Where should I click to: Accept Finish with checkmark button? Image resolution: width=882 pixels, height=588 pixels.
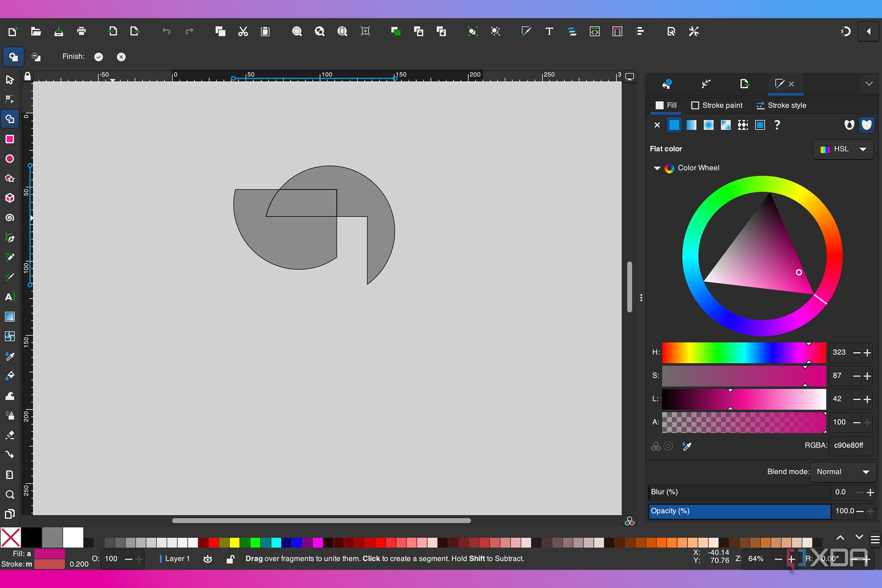(x=99, y=57)
